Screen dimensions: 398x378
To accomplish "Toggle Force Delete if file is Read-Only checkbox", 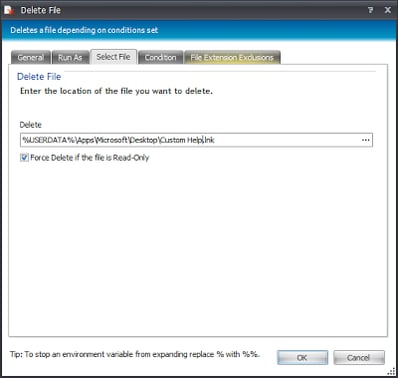I will pyautogui.click(x=24, y=157).
